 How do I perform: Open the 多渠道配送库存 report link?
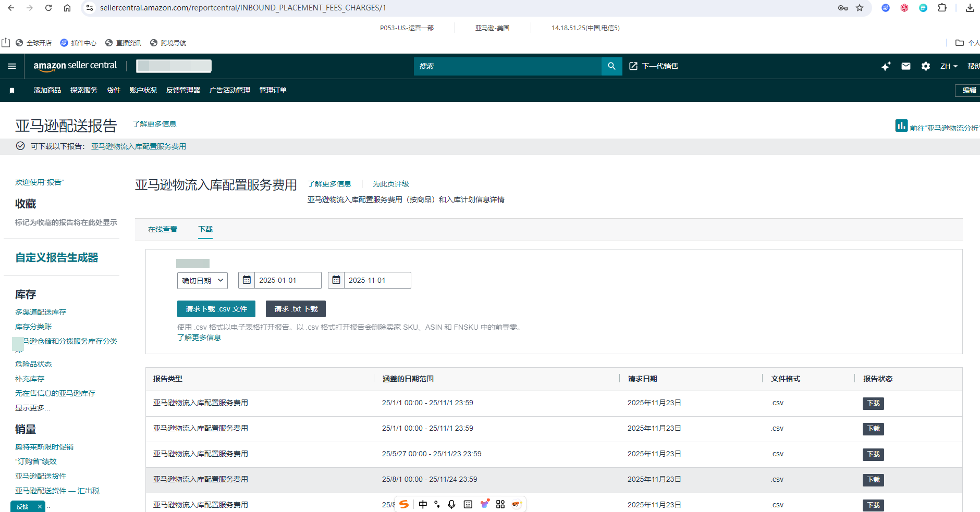(x=41, y=312)
